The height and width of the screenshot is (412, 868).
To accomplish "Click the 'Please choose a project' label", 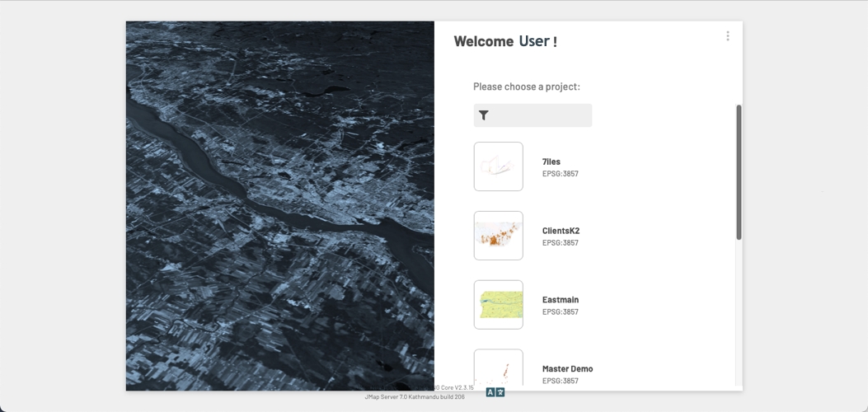I will [527, 87].
